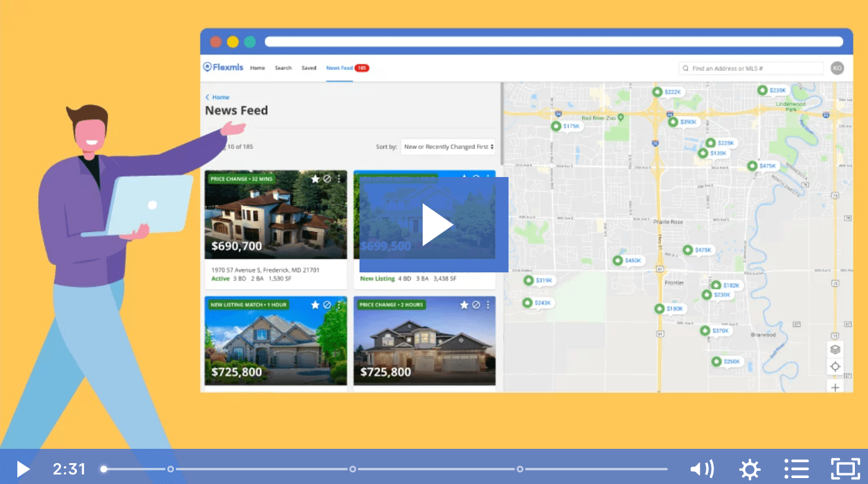Select the $260K map marker
This screenshot has height=484, width=868.
726,361
